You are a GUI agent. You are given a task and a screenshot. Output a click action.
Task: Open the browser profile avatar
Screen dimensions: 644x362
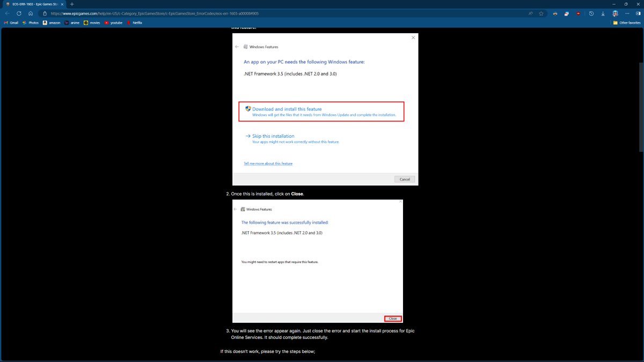click(x=616, y=13)
